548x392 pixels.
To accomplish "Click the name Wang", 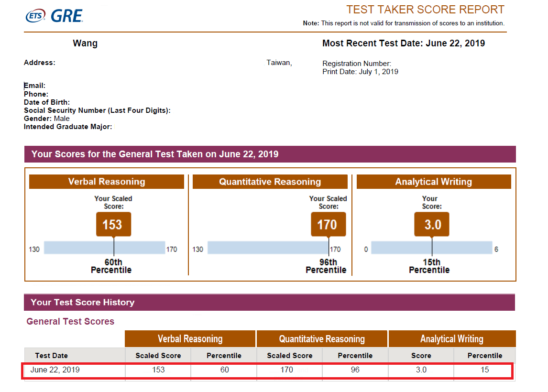I will (x=85, y=44).
